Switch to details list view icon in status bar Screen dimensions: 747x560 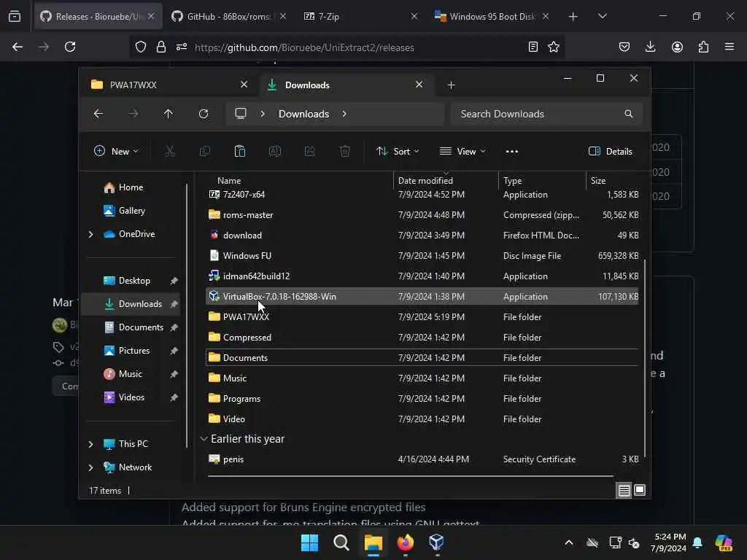(x=624, y=490)
